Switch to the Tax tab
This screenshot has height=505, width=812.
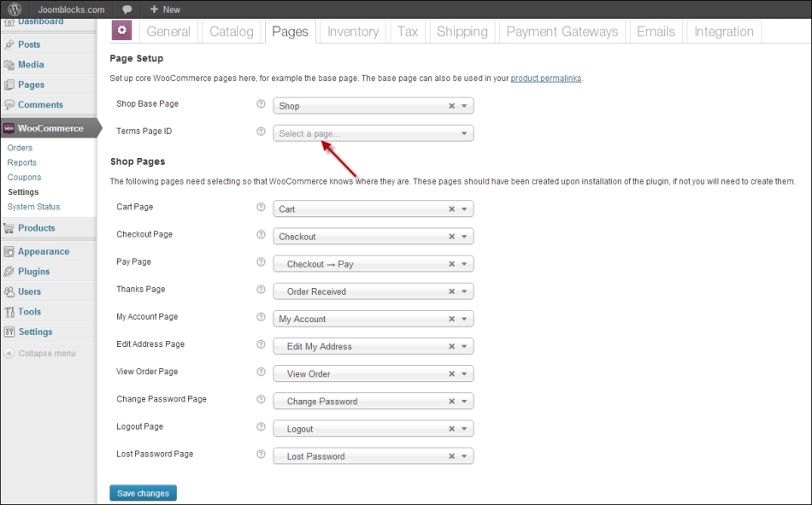[408, 32]
